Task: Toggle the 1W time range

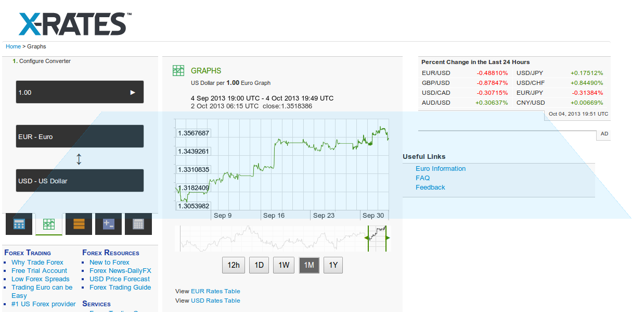Action: coord(284,265)
